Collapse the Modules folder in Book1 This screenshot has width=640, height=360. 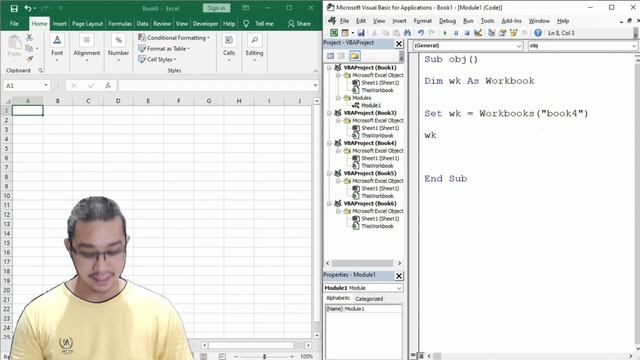pos(338,98)
